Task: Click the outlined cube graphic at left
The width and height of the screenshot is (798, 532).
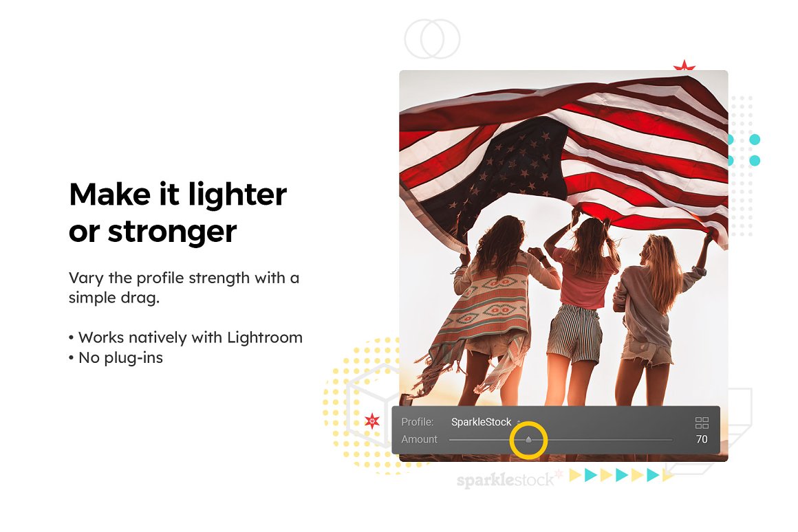Action: tap(371, 406)
